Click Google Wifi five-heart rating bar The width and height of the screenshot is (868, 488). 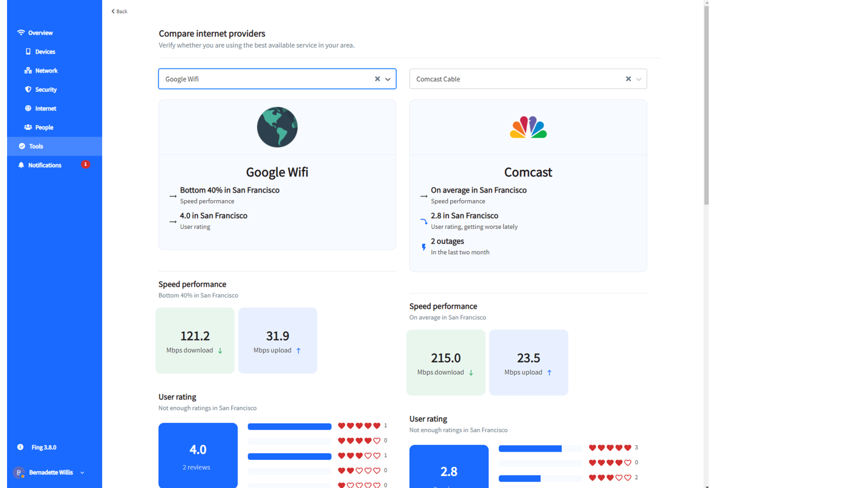tap(290, 427)
